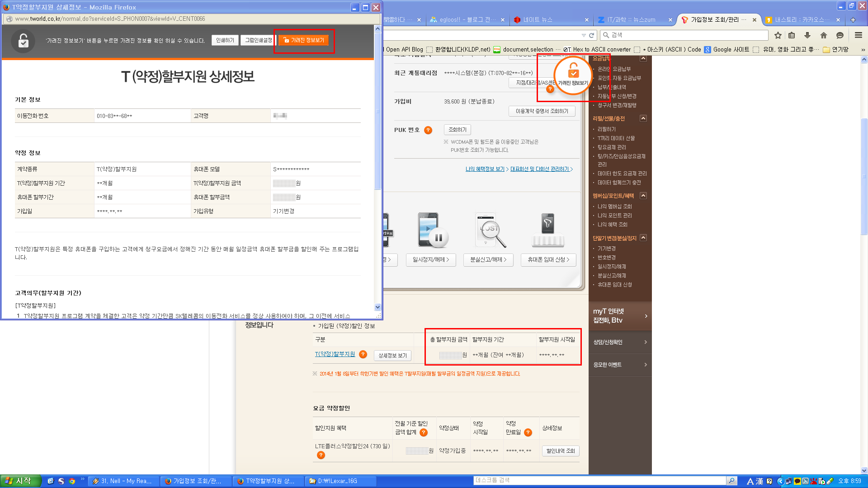Click the popup scrollbar down arrow
Screen dimensions: 868x488
coord(378,307)
